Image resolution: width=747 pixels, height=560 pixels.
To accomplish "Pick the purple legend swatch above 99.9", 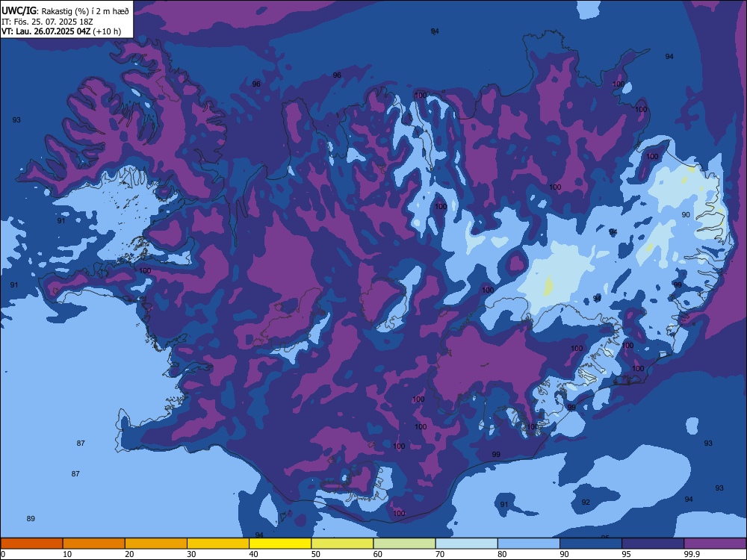I will 715,544.
